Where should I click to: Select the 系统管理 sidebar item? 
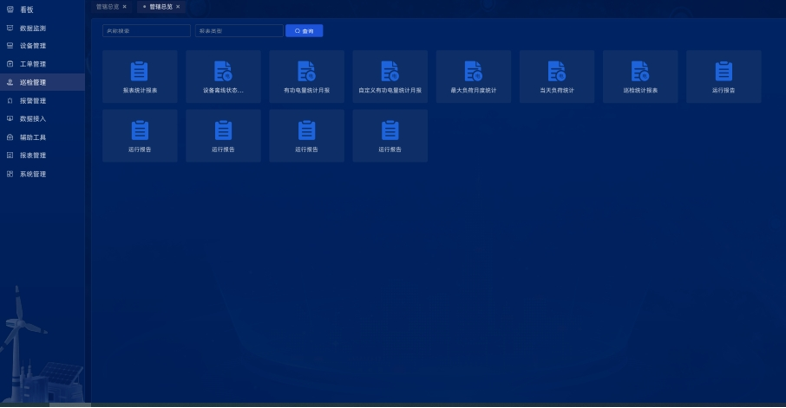point(33,174)
